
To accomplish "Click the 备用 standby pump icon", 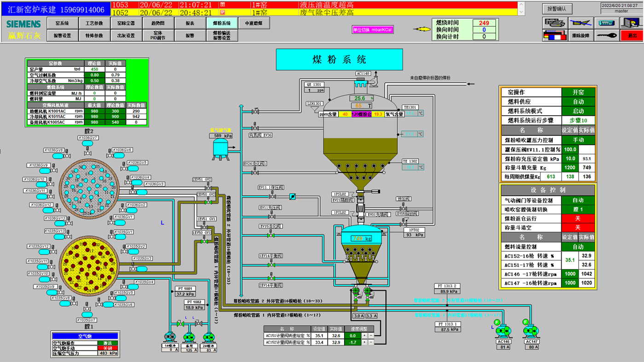I will point(188,337).
